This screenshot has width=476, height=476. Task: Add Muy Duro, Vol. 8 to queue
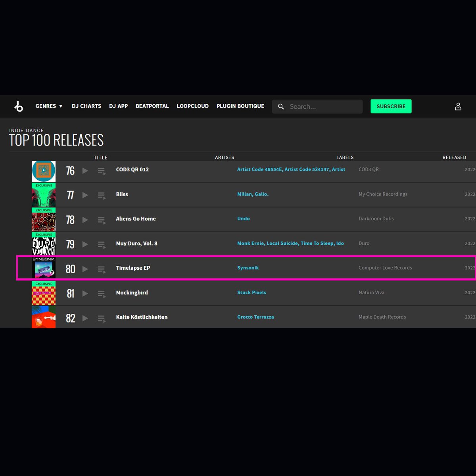tap(102, 245)
